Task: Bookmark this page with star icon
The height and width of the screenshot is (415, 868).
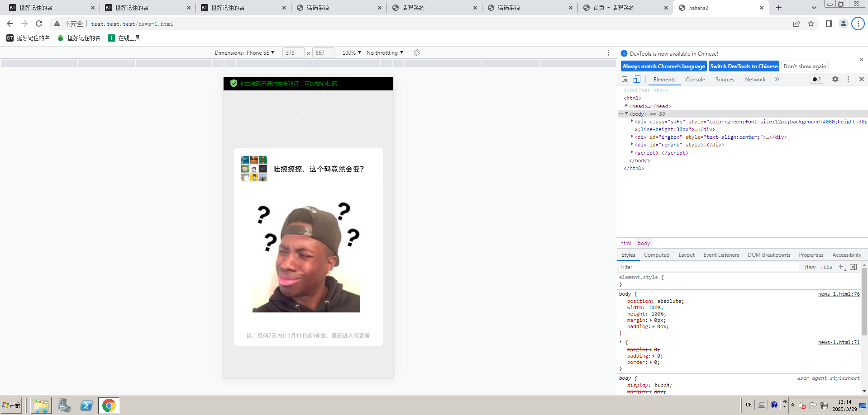Action: point(811,24)
